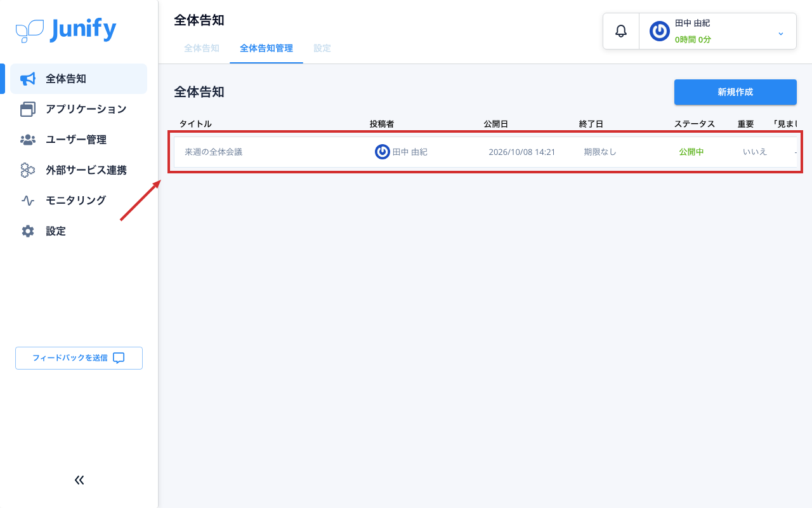Select the 全体告知管理 tab
Image resolution: width=812 pixels, height=508 pixels.
pyautogui.click(x=266, y=48)
